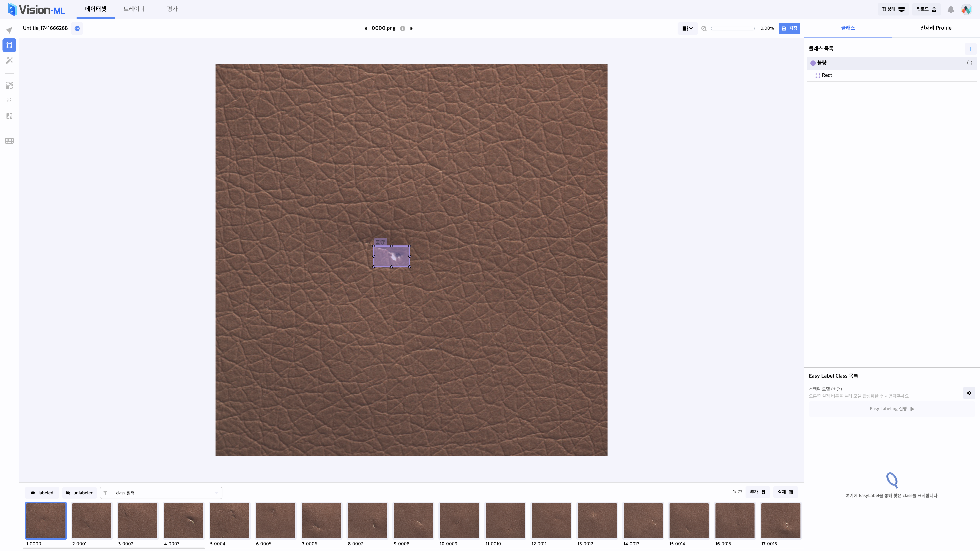Click the 업로드 upload button

(x=926, y=10)
